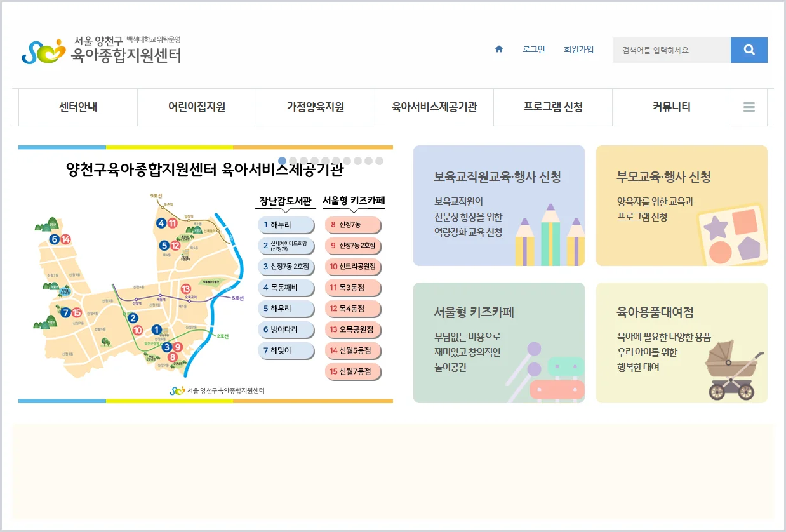The height and width of the screenshot is (532, 786).
Task: Click 2 신세계이마트희망 in the banner list
Action: coord(286,246)
